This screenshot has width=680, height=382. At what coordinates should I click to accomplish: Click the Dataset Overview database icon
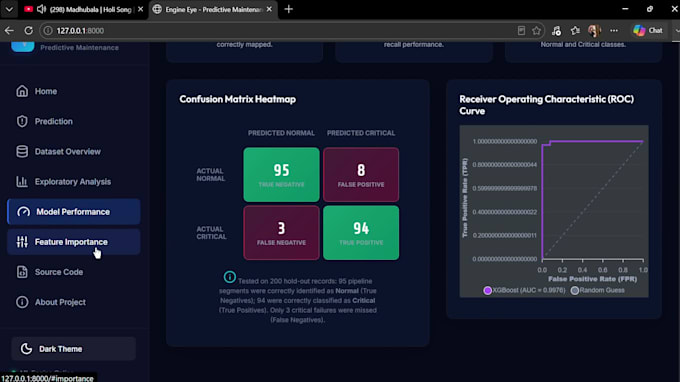(22, 151)
